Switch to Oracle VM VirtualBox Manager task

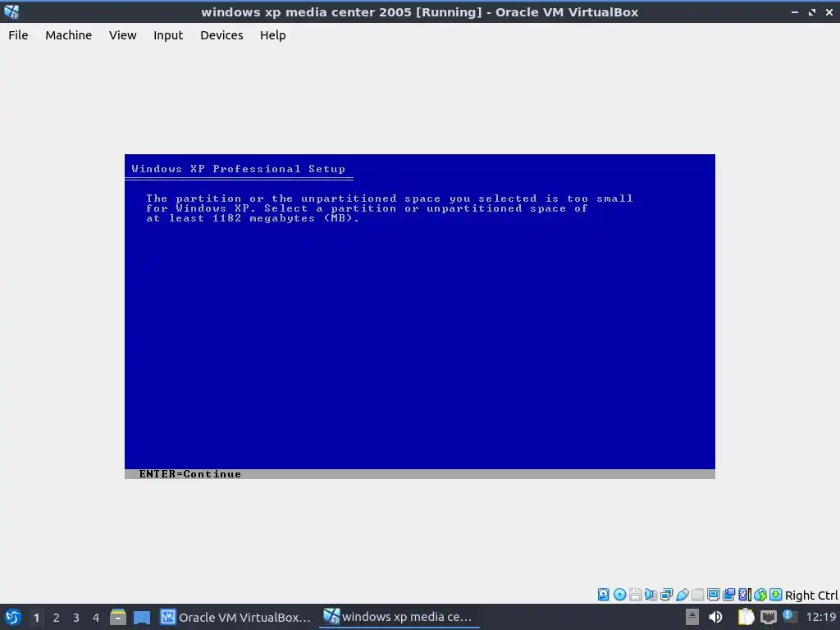pos(235,617)
